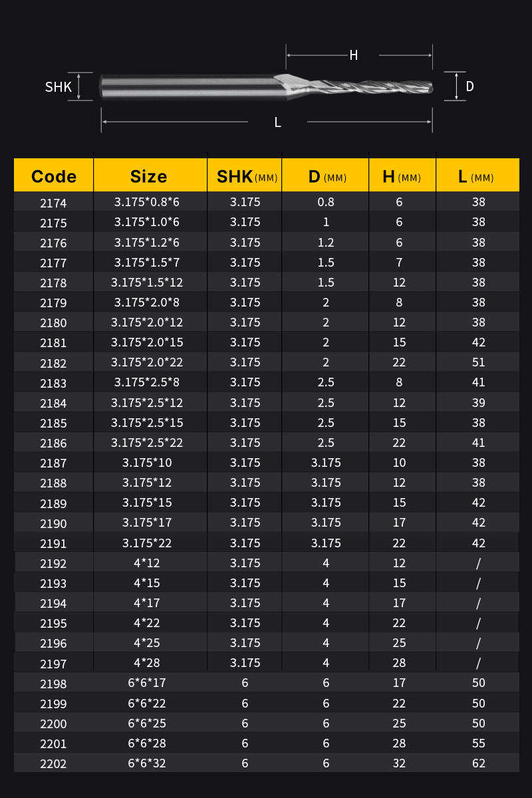The image size is (532, 798).
Task: Click the D value 0.8 in row 2174
Action: (326, 201)
